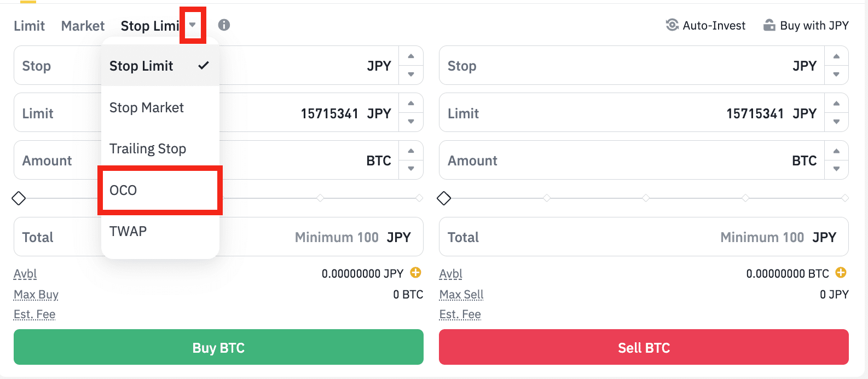Open the Stop Limit order type dropdown arrow
868x379 pixels.
[x=193, y=25]
